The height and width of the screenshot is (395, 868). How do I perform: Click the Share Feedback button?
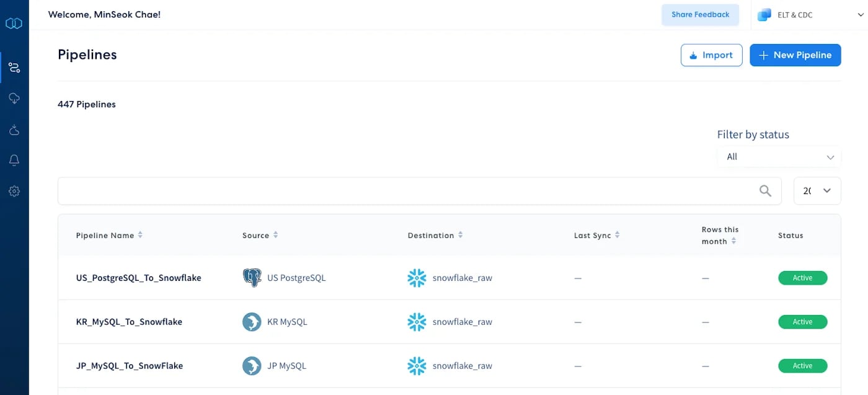[701, 15]
